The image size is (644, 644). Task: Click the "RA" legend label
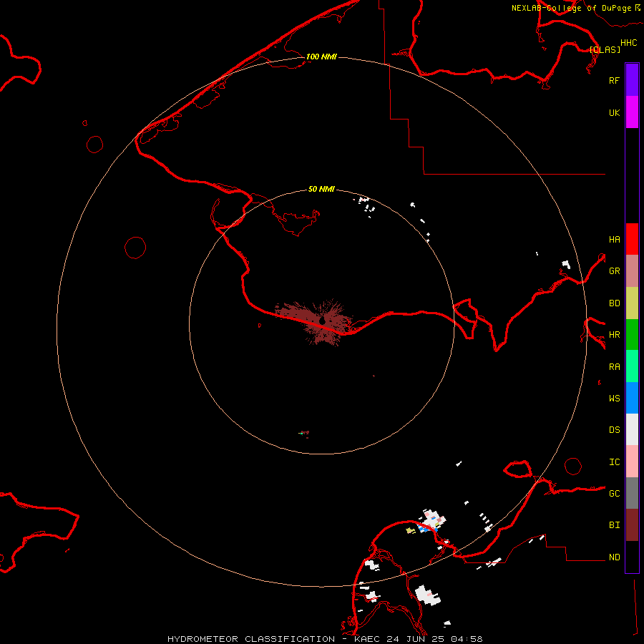[x=615, y=367]
